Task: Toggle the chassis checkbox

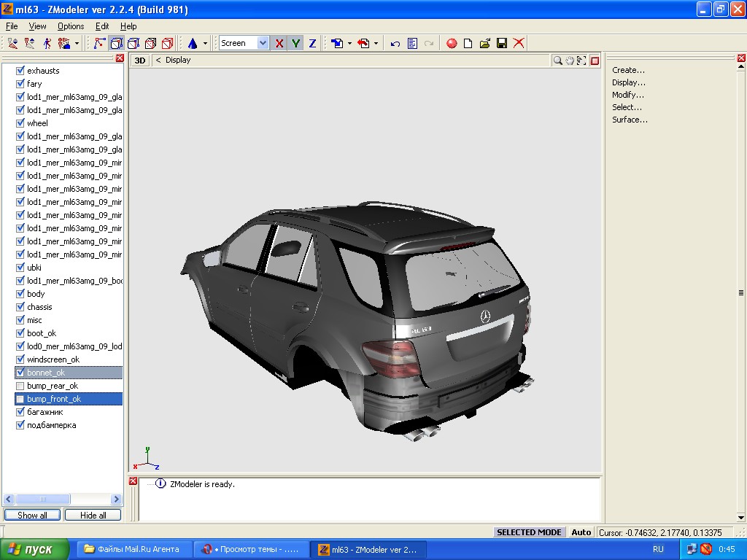Action: click(20, 307)
